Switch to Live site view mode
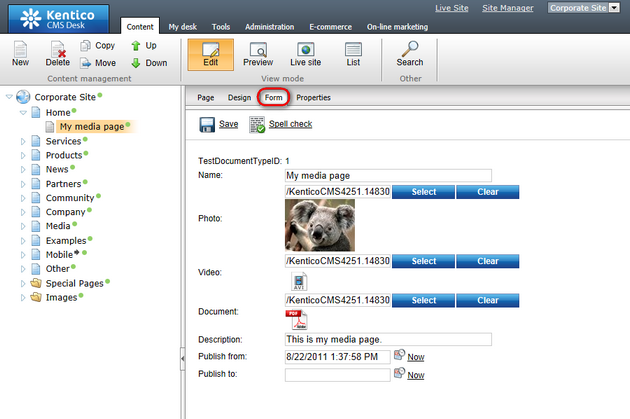Screen dimensions: 630x419 tap(305, 55)
